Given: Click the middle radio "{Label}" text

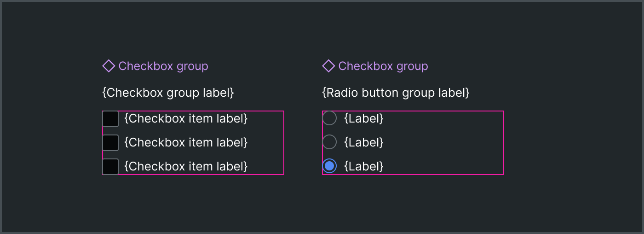Looking at the screenshot, I should pyautogui.click(x=364, y=143).
